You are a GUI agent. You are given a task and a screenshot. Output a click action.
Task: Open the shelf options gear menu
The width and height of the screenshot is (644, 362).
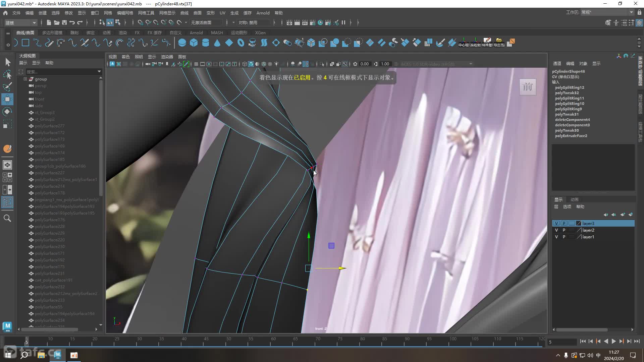[x=8, y=44]
